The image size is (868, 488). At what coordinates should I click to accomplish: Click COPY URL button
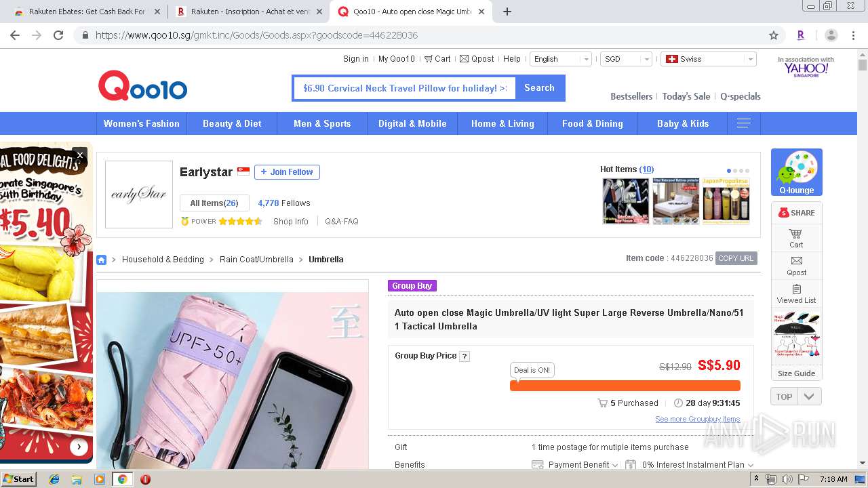(736, 258)
